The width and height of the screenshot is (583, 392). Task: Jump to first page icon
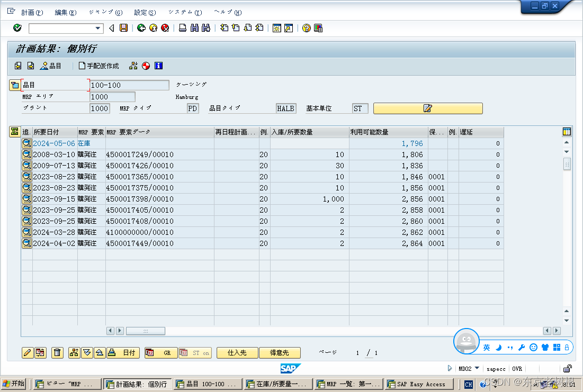pyautogui.click(x=224, y=28)
